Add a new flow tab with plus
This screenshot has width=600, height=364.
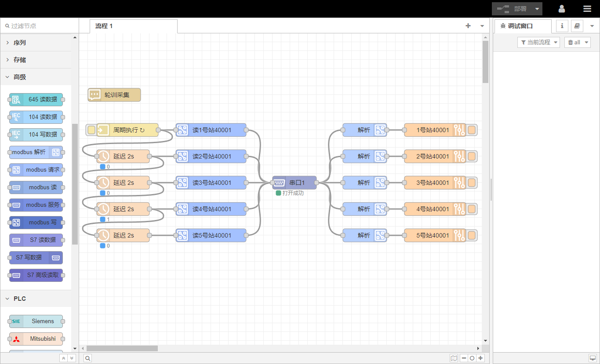tap(468, 26)
